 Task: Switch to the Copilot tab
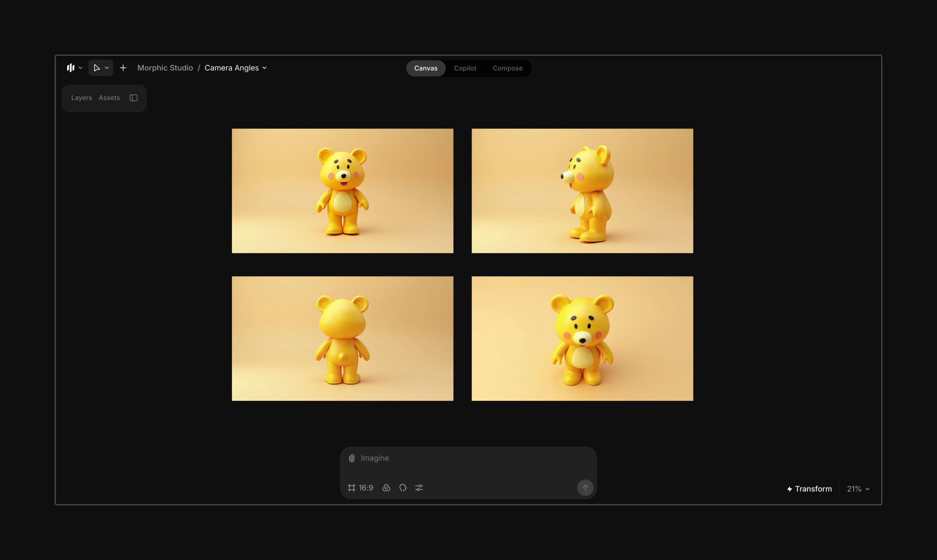(x=465, y=68)
